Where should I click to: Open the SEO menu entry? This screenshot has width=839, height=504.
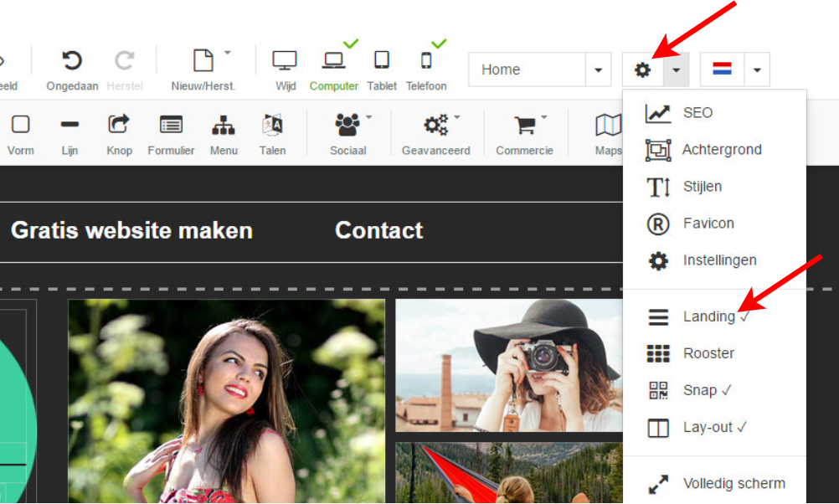[x=697, y=112]
